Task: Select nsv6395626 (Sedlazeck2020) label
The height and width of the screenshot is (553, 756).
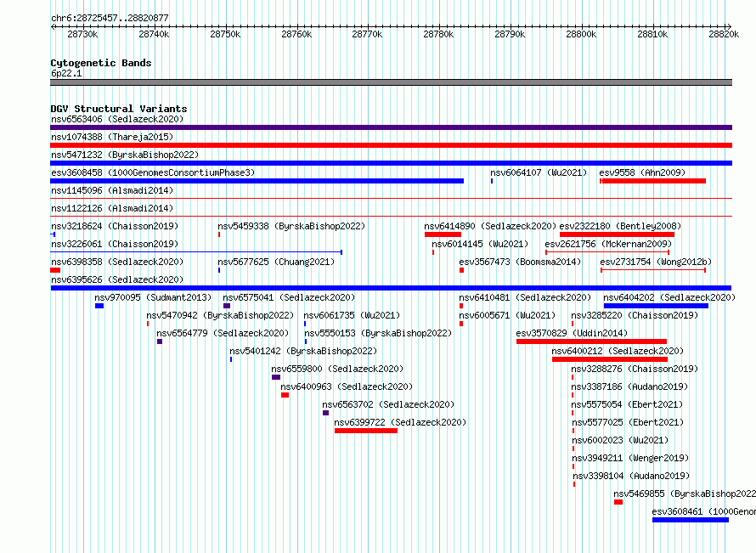Action: click(117, 279)
